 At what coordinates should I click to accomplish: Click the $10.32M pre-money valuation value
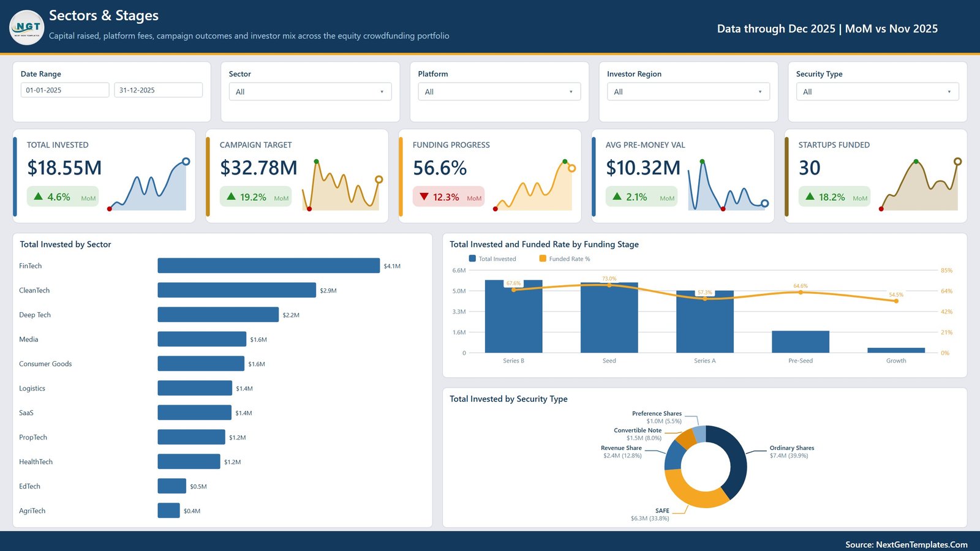pos(643,168)
